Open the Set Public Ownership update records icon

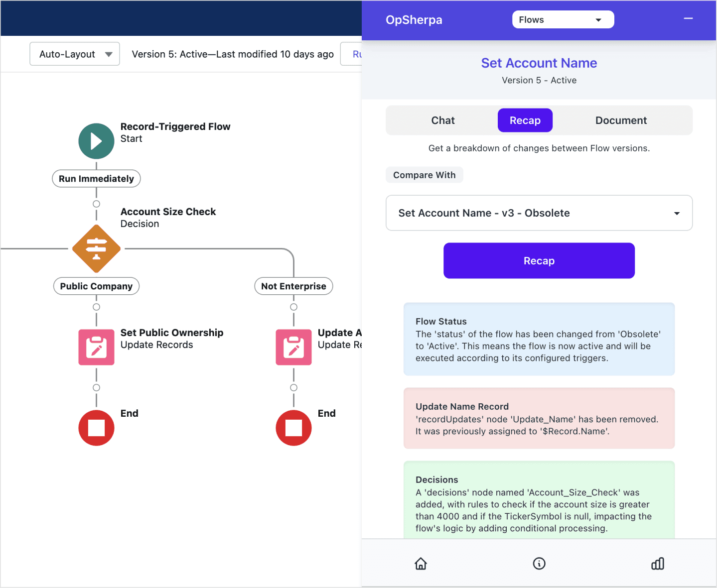tap(96, 347)
